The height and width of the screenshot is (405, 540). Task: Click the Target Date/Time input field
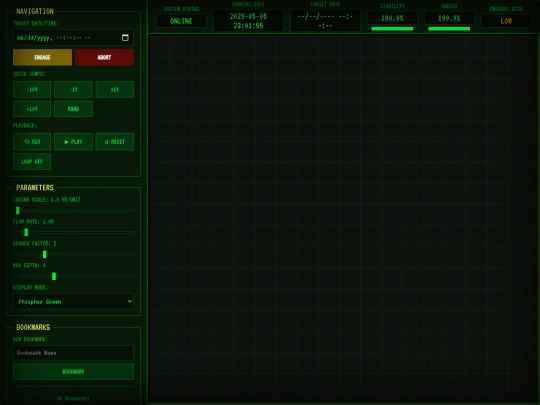pyautogui.click(x=73, y=38)
